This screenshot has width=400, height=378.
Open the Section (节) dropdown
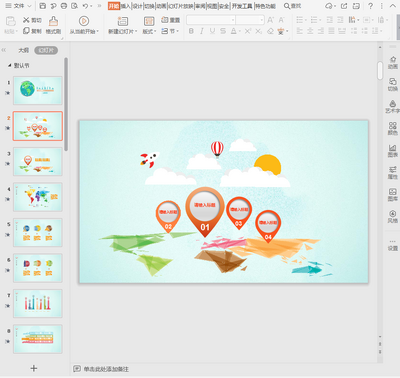(x=170, y=31)
